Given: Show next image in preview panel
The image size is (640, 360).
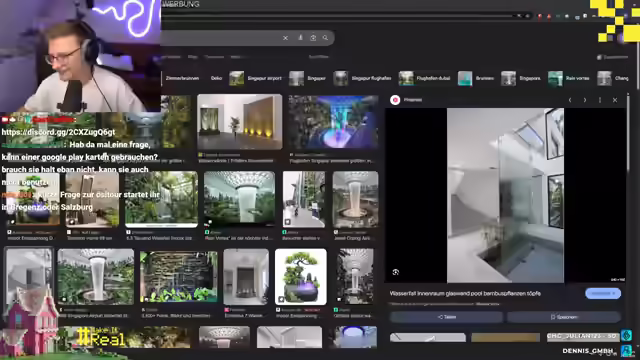Looking at the screenshot, I should coord(585,100).
